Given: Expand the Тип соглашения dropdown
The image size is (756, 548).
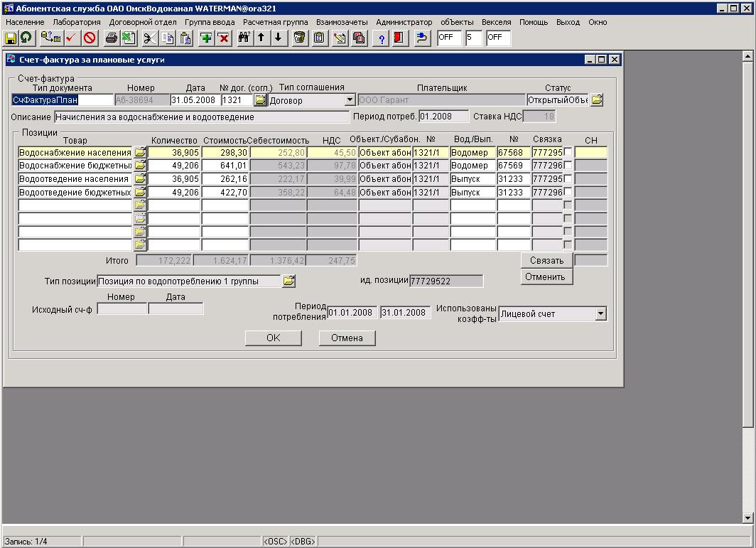Looking at the screenshot, I should click(x=350, y=100).
